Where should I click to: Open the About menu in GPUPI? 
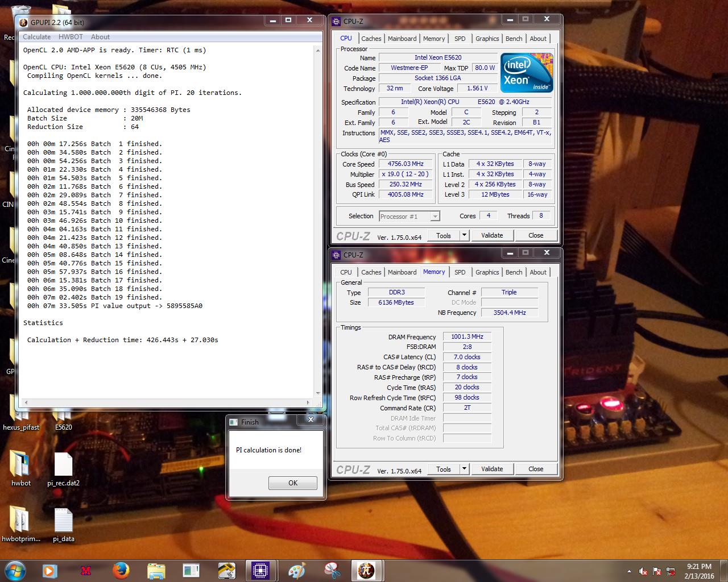pyautogui.click(x=100, y=36)
